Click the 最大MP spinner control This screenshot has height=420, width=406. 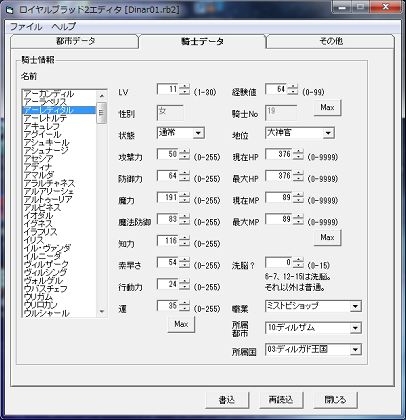click(298, 219)
